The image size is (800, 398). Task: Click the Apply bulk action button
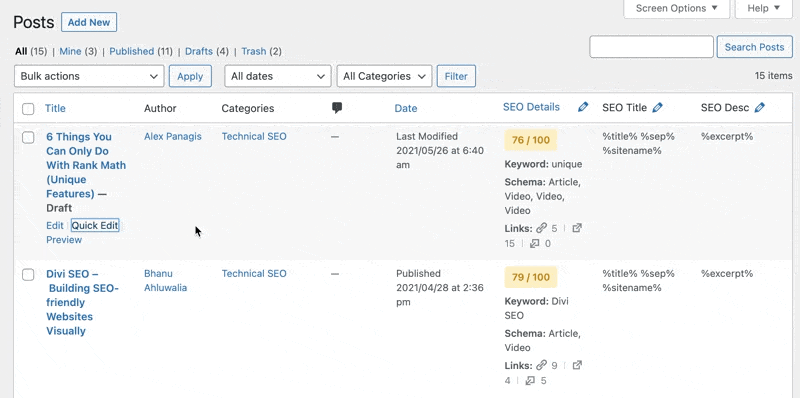pyautogui.click(x=190, y=76)
